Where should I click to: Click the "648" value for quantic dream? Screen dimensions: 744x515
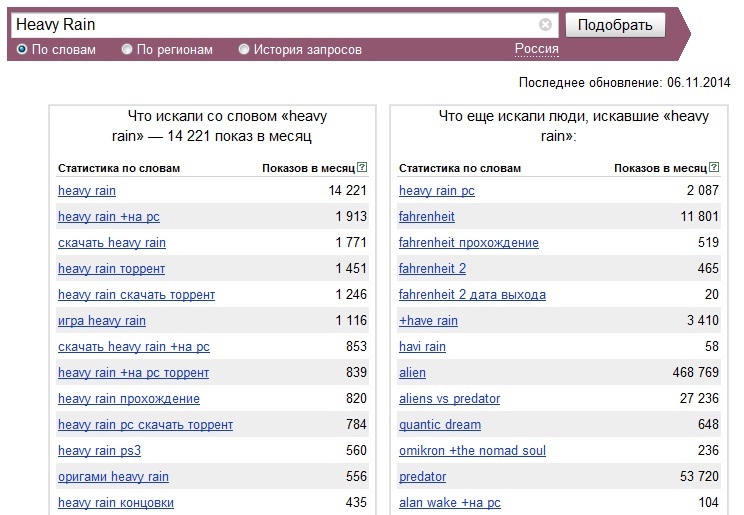pos(708,425)
